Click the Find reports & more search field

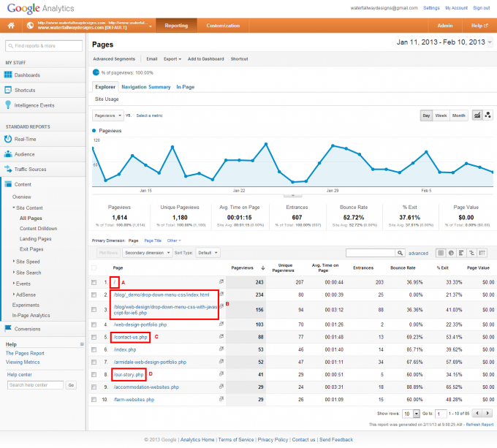click(x=44, y=46)
